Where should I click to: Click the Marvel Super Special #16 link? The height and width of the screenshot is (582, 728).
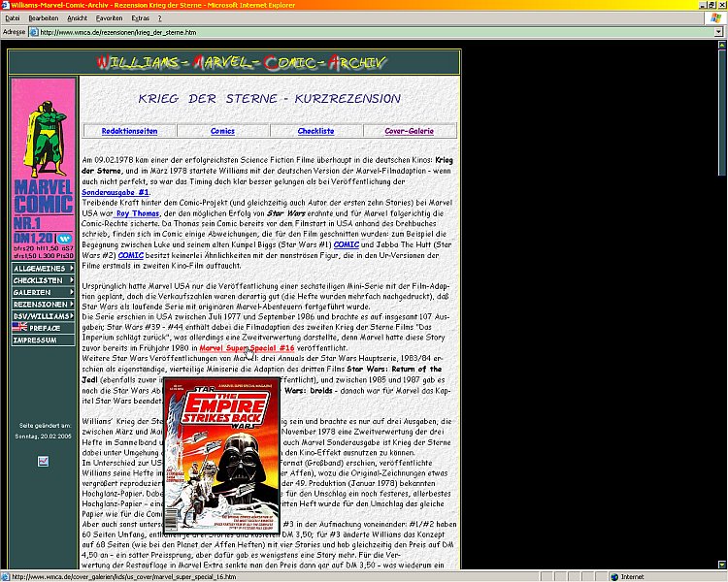point(247,348)
